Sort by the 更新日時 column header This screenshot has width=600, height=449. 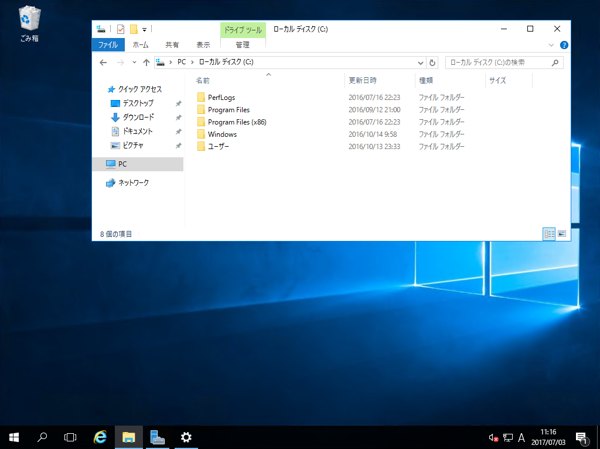pyautogui.click(x=380, y=80)
